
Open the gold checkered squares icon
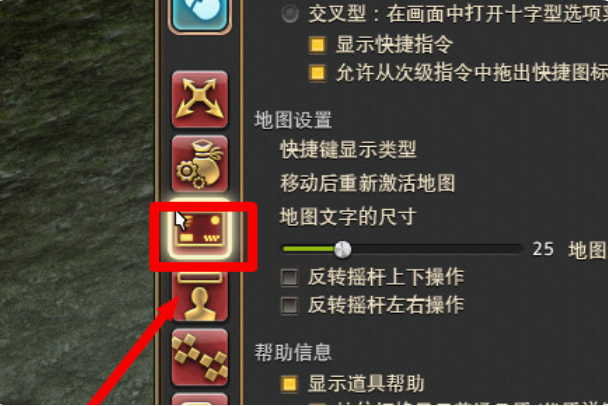click(200, 357)
